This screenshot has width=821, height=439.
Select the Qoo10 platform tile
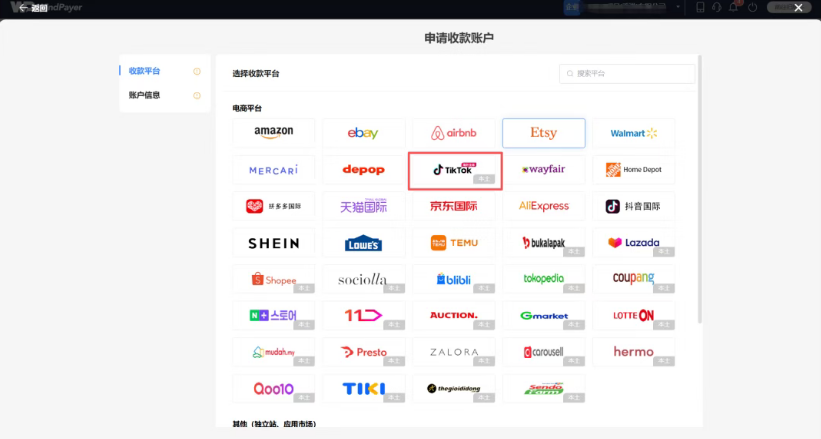274,389
